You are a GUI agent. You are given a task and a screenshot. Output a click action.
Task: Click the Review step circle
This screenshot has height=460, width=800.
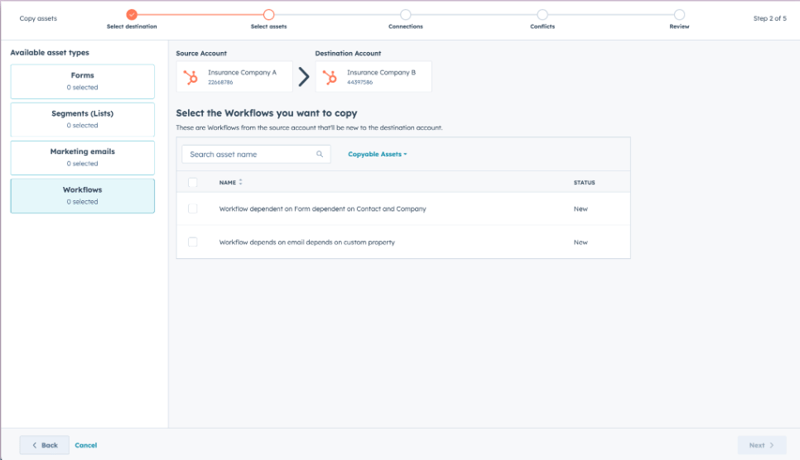coord(679,14)
